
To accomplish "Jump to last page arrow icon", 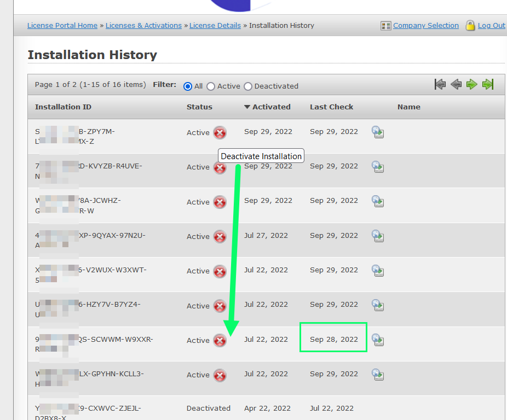I will (488, 85).
